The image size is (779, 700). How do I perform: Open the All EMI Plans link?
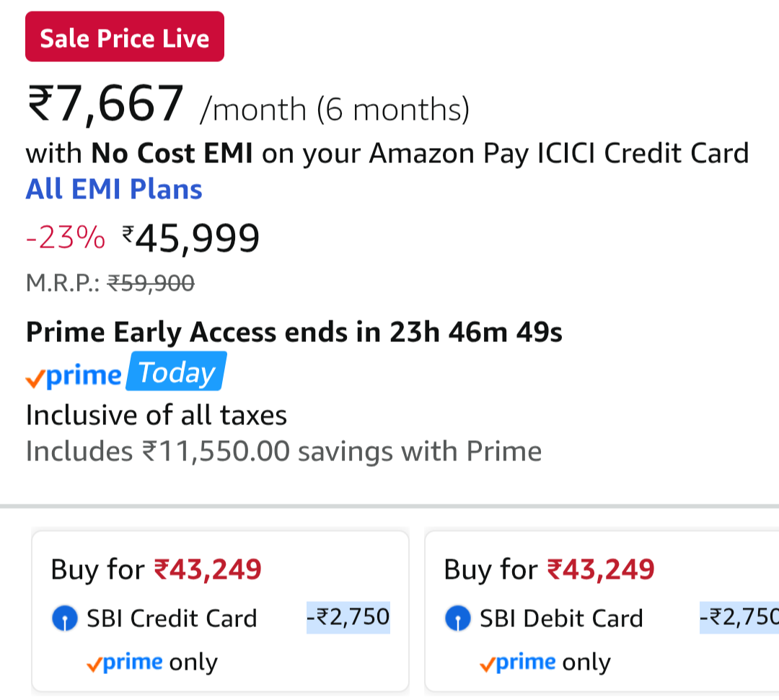(x=114, y=189)
